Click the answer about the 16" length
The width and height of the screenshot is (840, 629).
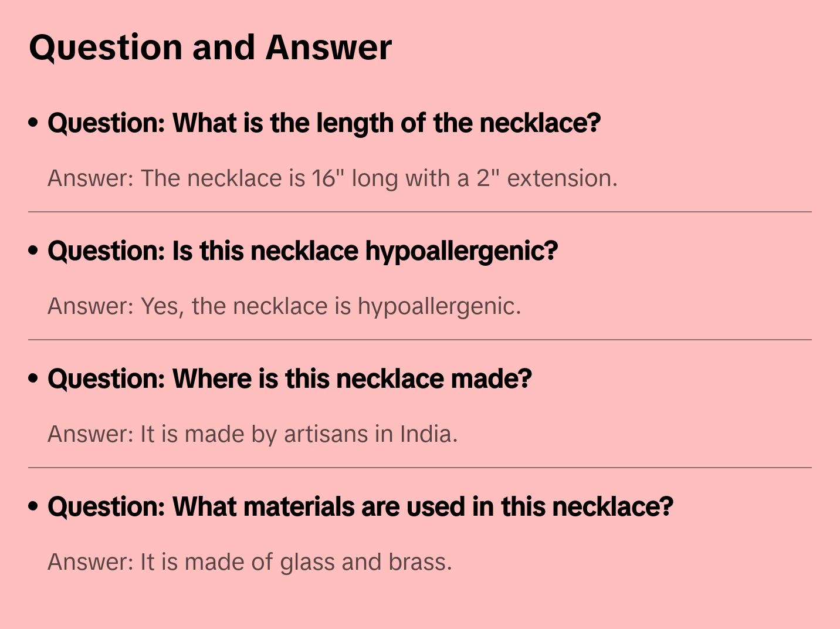pos(332,178)
